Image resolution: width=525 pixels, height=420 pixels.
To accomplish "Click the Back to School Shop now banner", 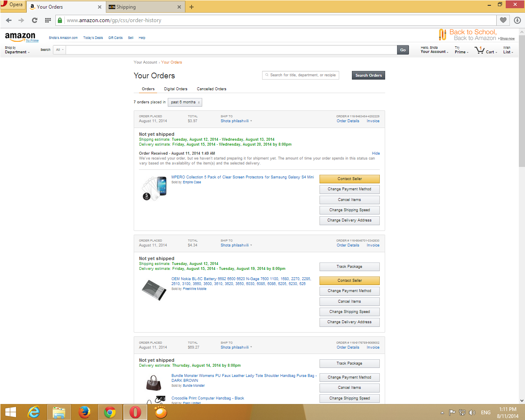I will 477,35.
